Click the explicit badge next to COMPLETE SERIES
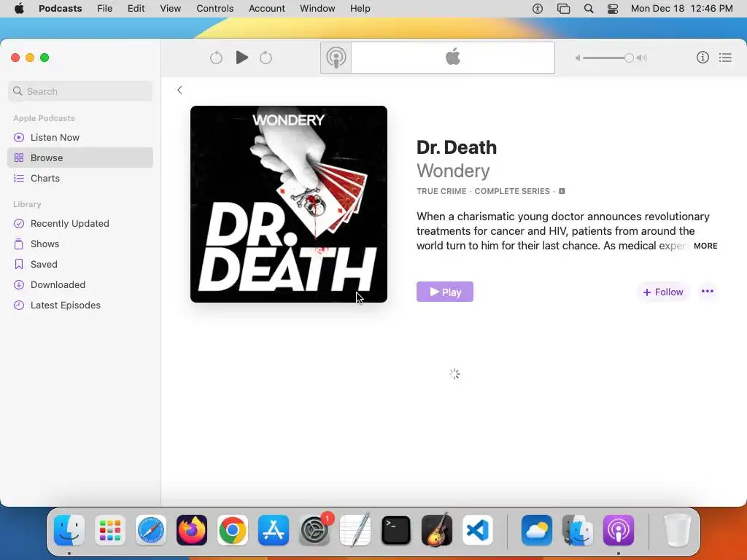The image size is (747, 560). 562,191
